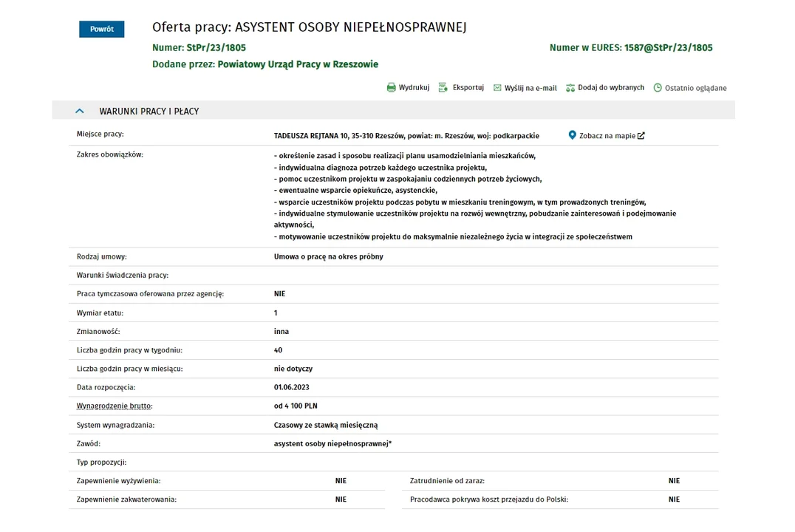The height and width of the screenshot is (532, 795).
Task: Click the job title ASYSTENT OSOBY NIEPEŁNOSPRAWNEJ
Action: pos(350,27)
